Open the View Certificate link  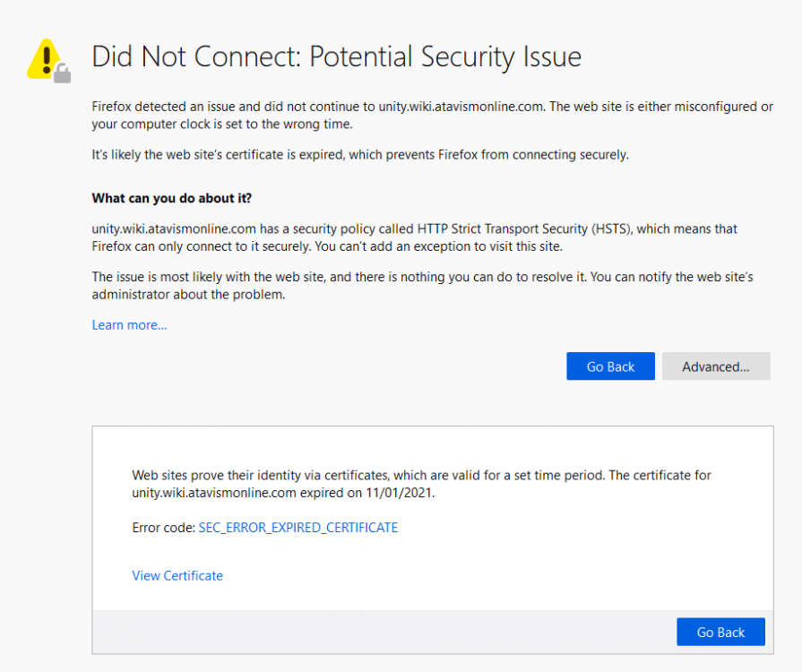177,576
